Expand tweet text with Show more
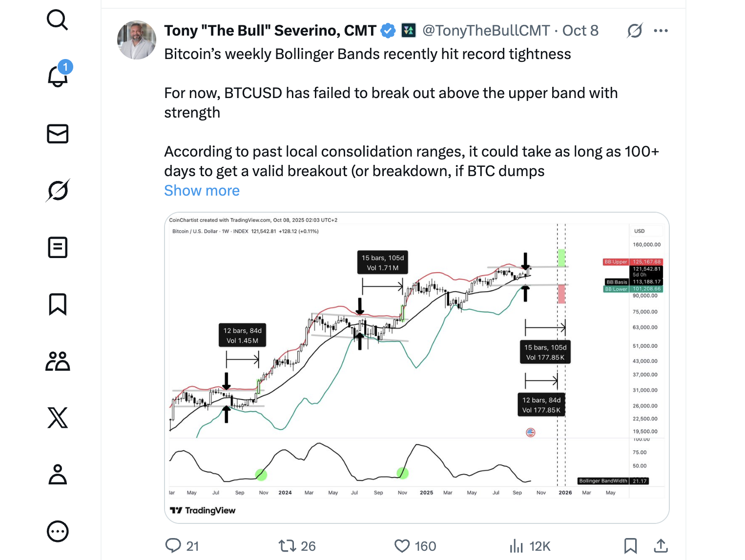This screenshot has height=560, width=745. coord(202,191)
